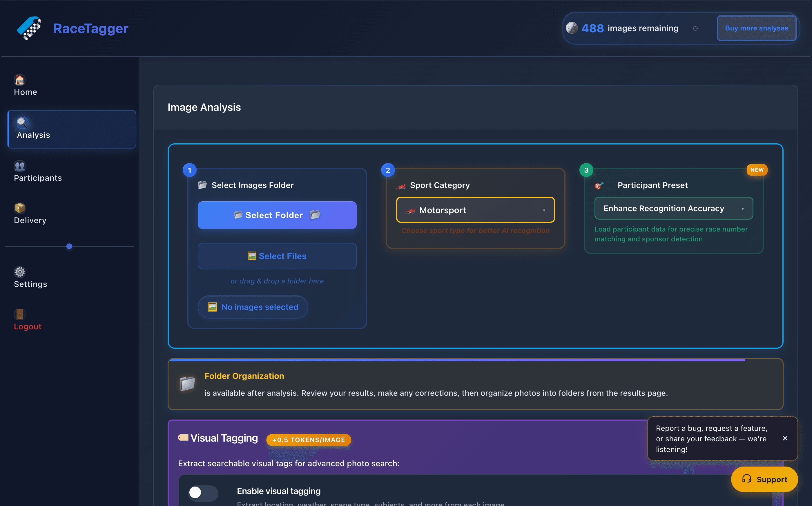This screenshot has width=812, height=506.
Task: Open the Support chat button
Action: (764, 479)
